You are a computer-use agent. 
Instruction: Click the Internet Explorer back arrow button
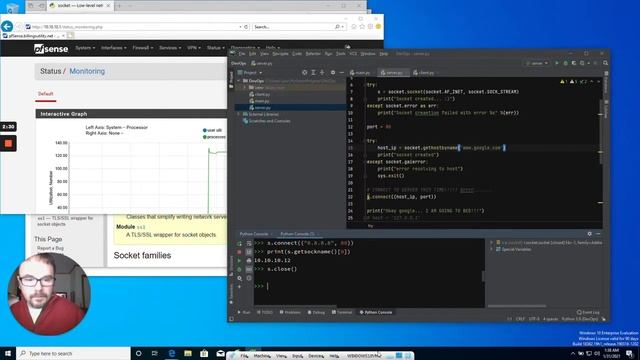tap(7, 27)
